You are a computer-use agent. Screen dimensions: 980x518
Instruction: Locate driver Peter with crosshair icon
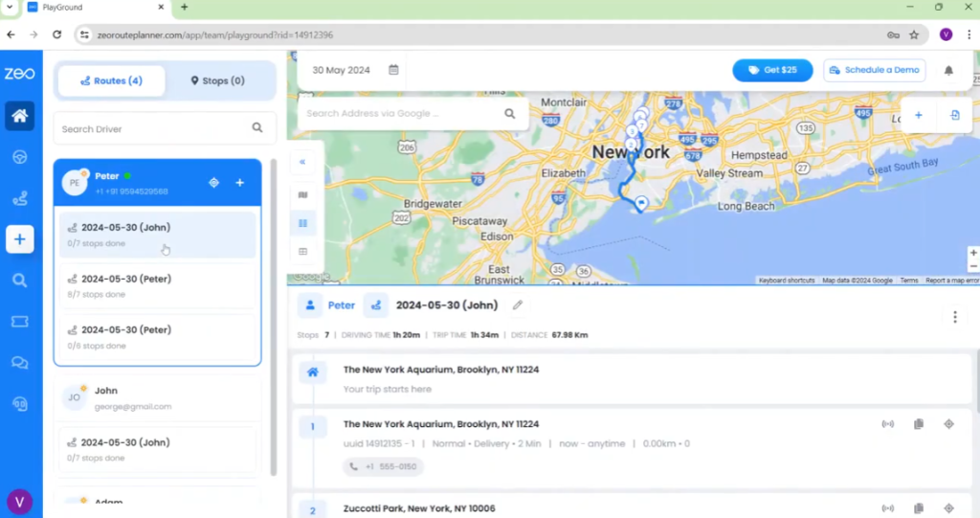pyautogui.click(x=213, y=183)
